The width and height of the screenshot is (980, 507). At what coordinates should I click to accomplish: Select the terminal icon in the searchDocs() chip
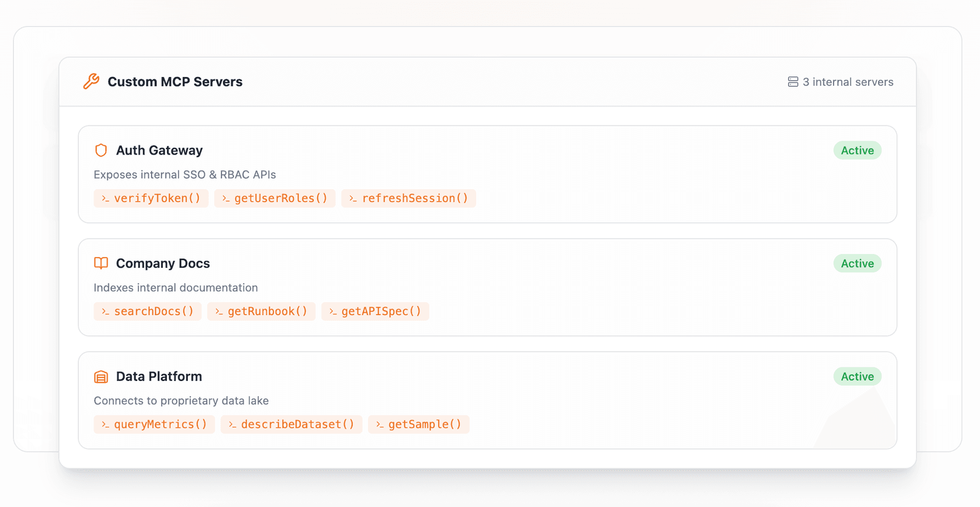pos(106,311)
